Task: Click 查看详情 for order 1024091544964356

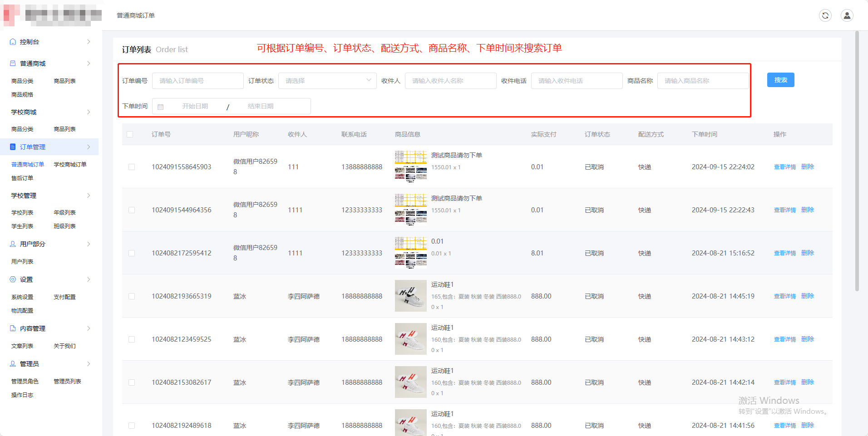Action: tap(784, 210)
